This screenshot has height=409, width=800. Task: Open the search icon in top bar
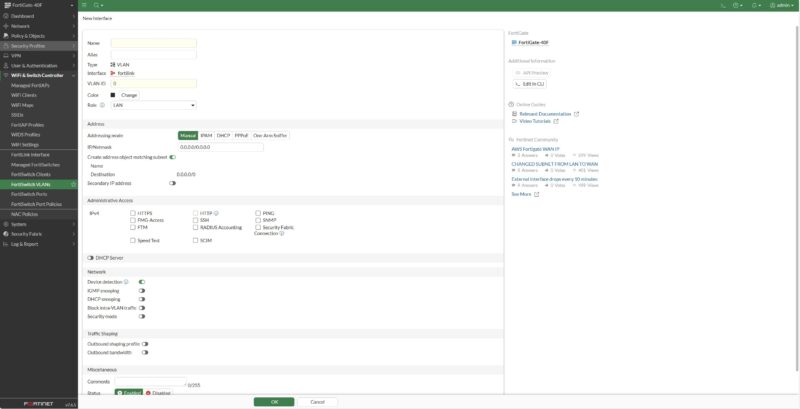click(98, 5)
